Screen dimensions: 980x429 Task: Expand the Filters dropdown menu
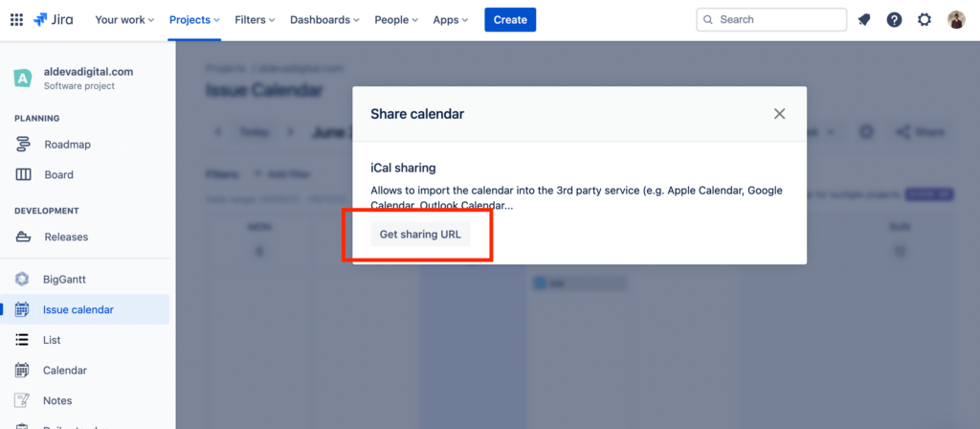(x=255, y=20)
